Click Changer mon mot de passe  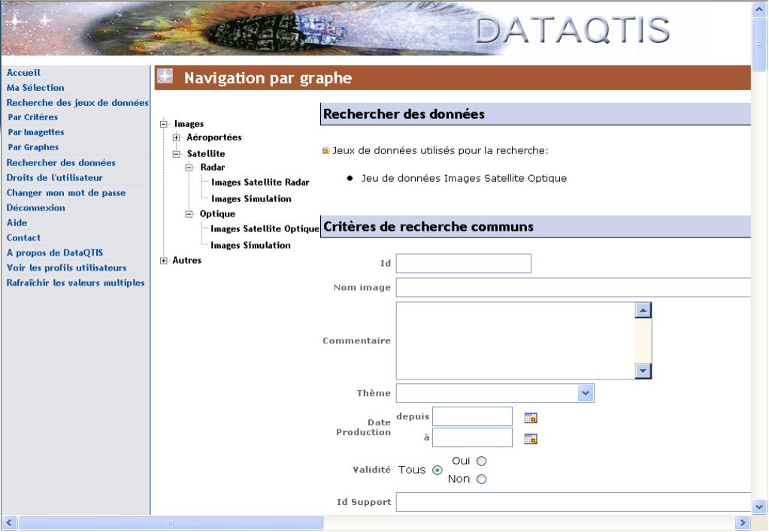pyautogui.click(x=65, y=192)
